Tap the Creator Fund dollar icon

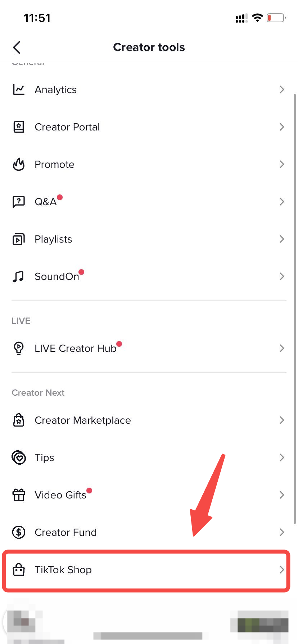click(x=19, y=532)
